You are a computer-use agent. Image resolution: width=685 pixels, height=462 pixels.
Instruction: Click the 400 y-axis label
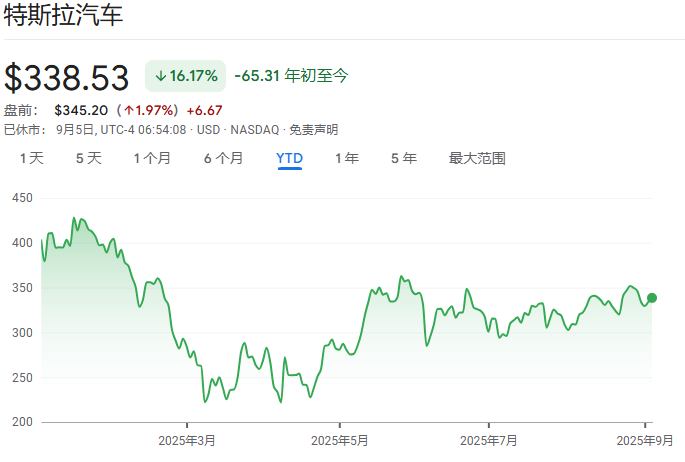22,243
